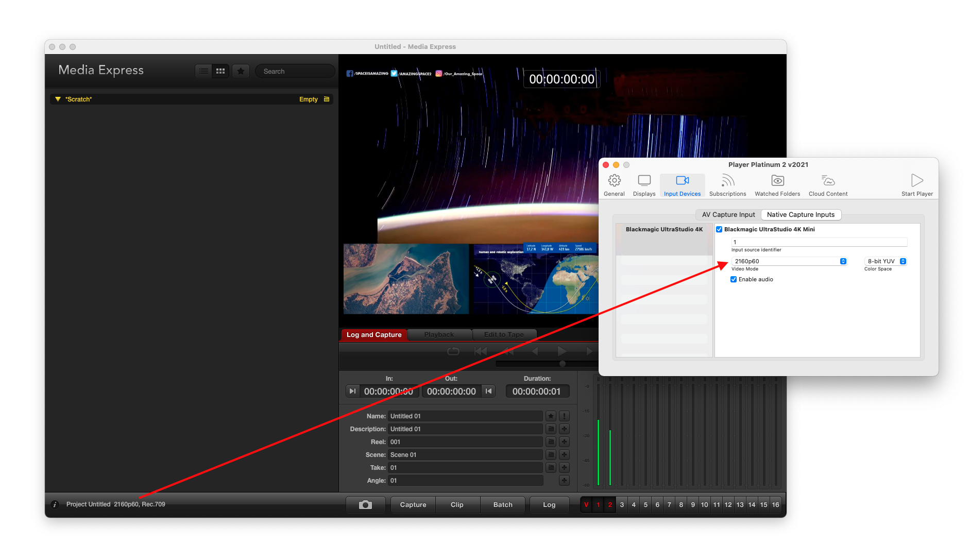Click the clapper icon beside the Scene field
The height and width of the screenshot is (560, 970).
click(x=551, y=455)
